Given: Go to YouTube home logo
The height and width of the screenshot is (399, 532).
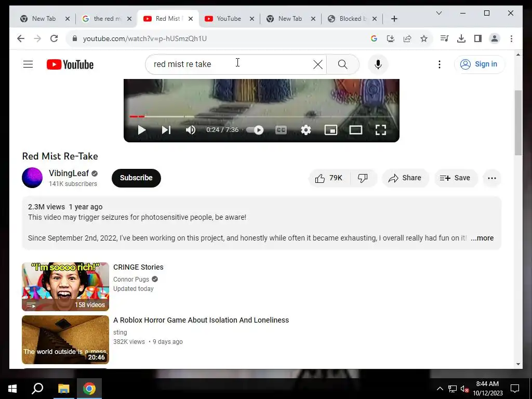Looking at the screenshot, I should 70,64.
